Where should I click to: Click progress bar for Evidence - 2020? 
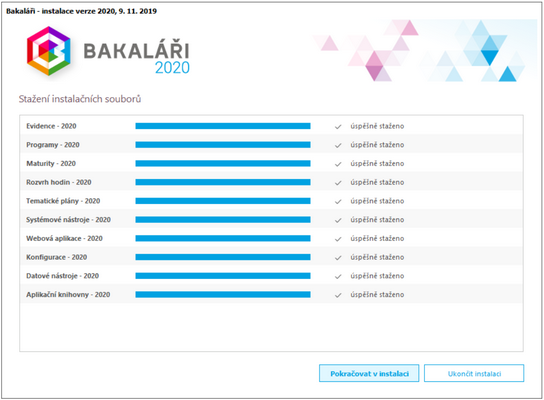tap(223, 126)
